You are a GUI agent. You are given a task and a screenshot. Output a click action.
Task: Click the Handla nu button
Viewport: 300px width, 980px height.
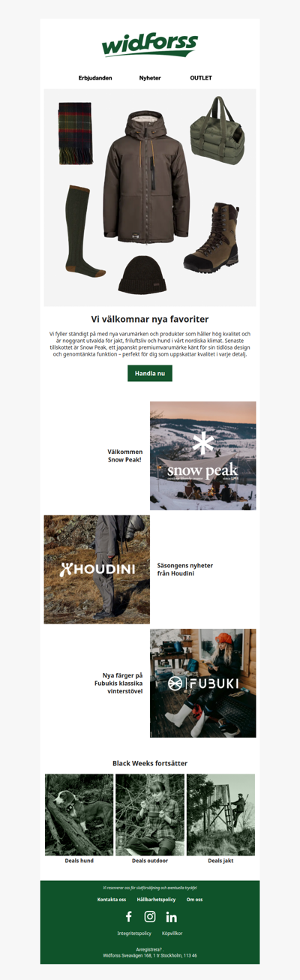point(150,373)
